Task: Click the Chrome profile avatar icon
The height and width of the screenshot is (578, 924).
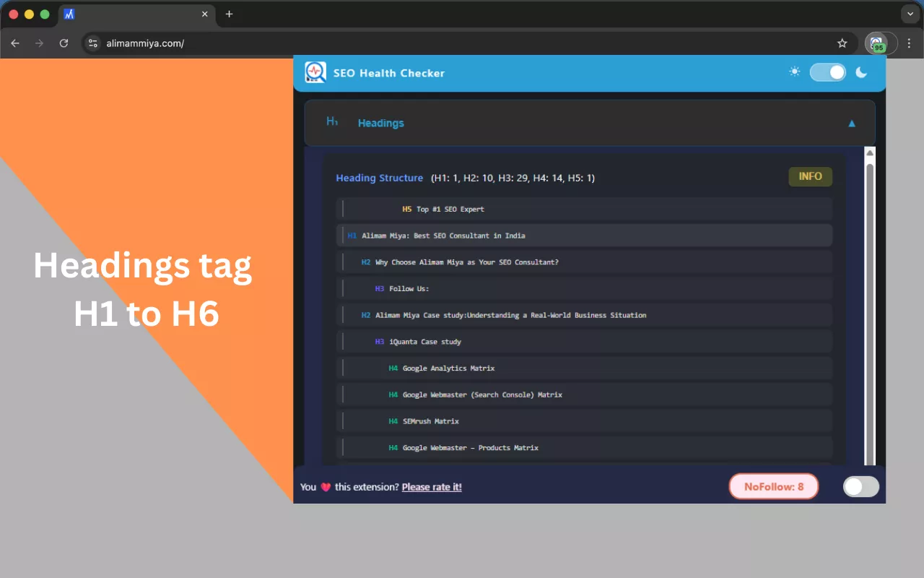Action: 890,43
